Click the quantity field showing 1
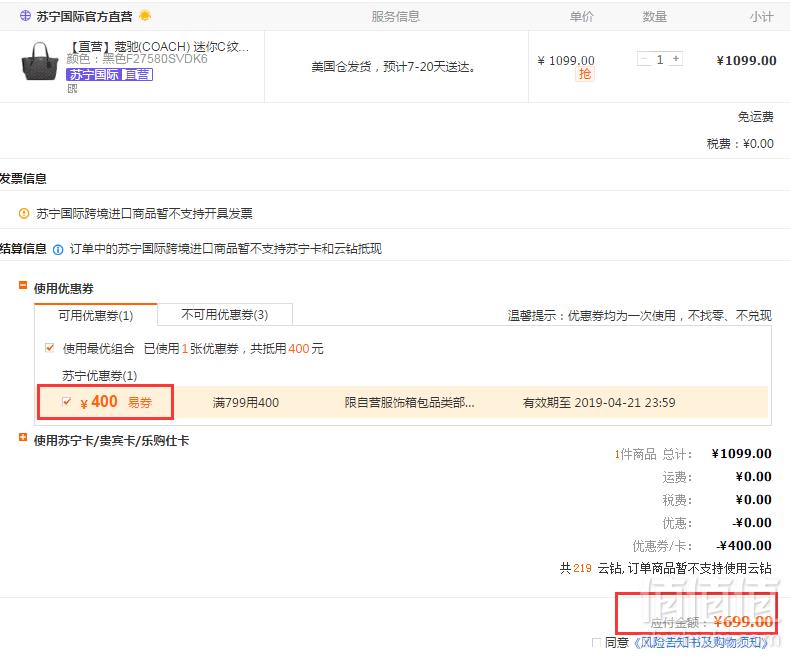This screenshot has height=656, width=790. [x=660, y=59]
